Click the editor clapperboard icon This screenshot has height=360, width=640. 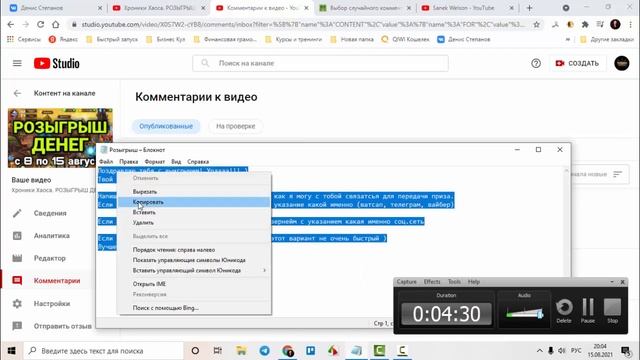pyautogui.click(x=17, y=258)
